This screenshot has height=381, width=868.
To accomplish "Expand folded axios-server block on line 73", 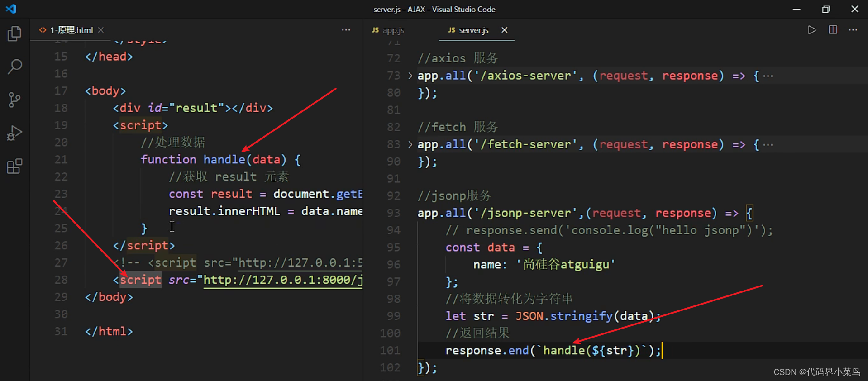I will (x=410, y=76).
